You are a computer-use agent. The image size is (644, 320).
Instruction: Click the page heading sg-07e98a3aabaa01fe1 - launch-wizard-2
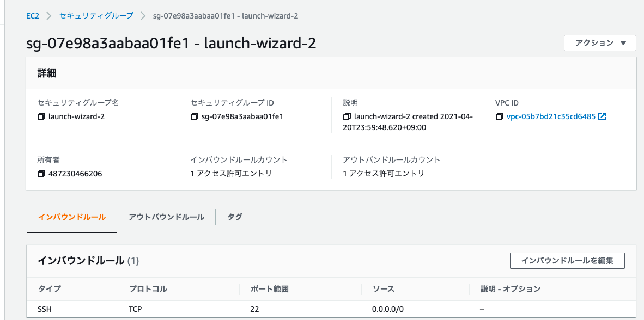171,43
